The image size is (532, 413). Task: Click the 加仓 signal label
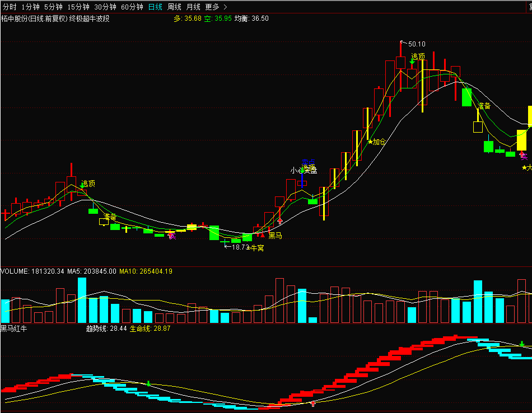coord(379,142)
